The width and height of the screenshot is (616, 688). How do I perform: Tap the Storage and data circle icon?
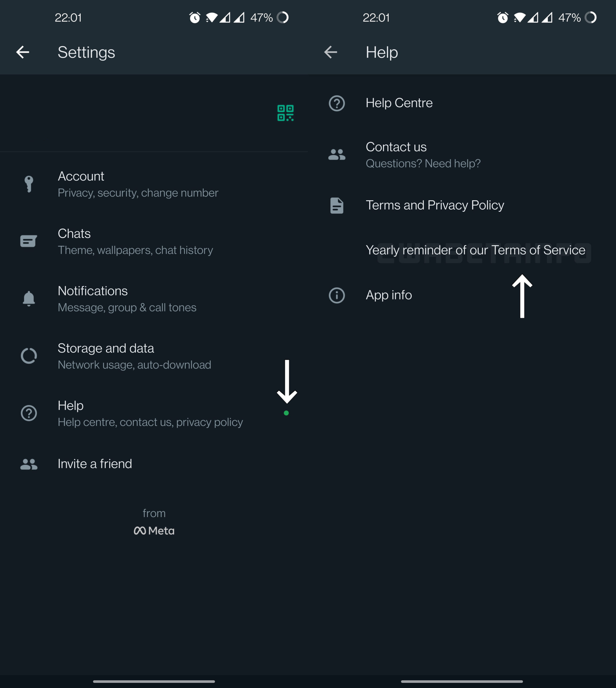(29, 356)
